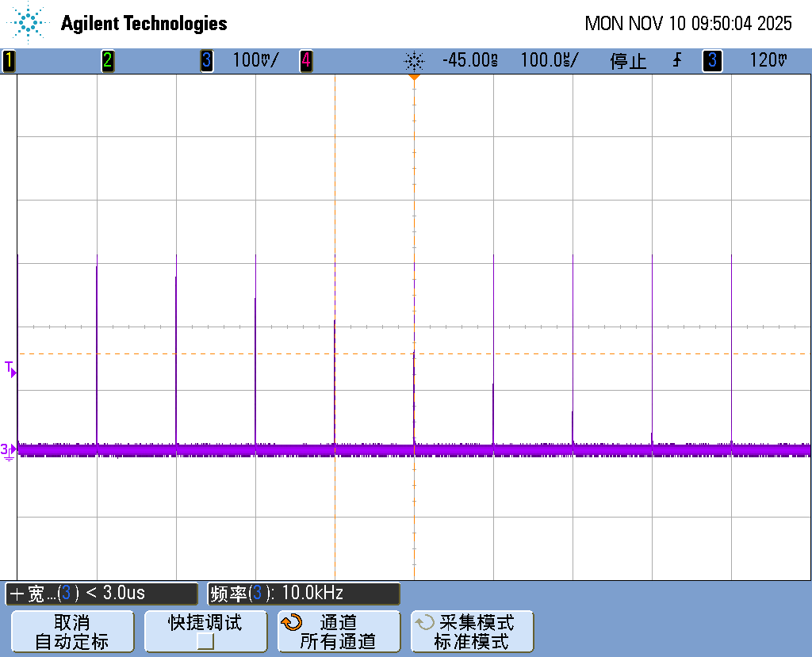Click the -45.00 delay time readout

pos(470,61)
